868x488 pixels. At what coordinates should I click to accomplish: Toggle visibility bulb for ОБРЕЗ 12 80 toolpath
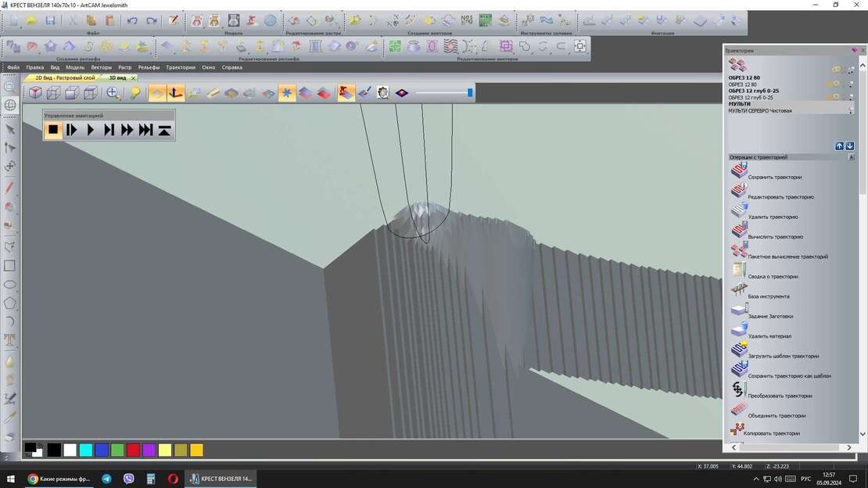point(835,84)
